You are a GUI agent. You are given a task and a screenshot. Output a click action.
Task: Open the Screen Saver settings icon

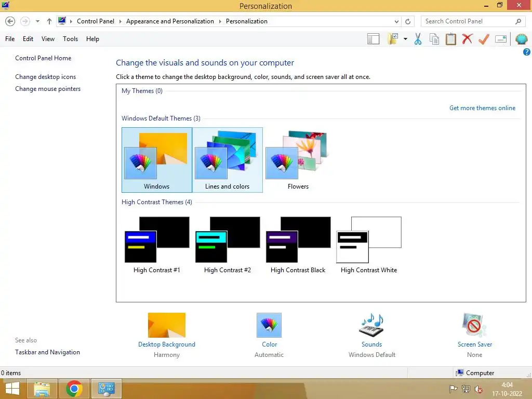tap(474, 325)
